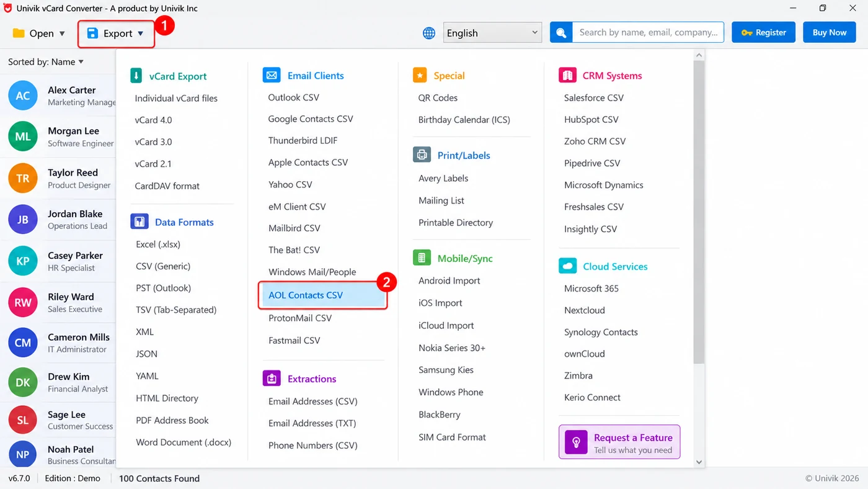Screen dimensions: 868x489
Task: Select Zoho CRM CSV export
Action: pyautogui.click(x=595, y=141)
